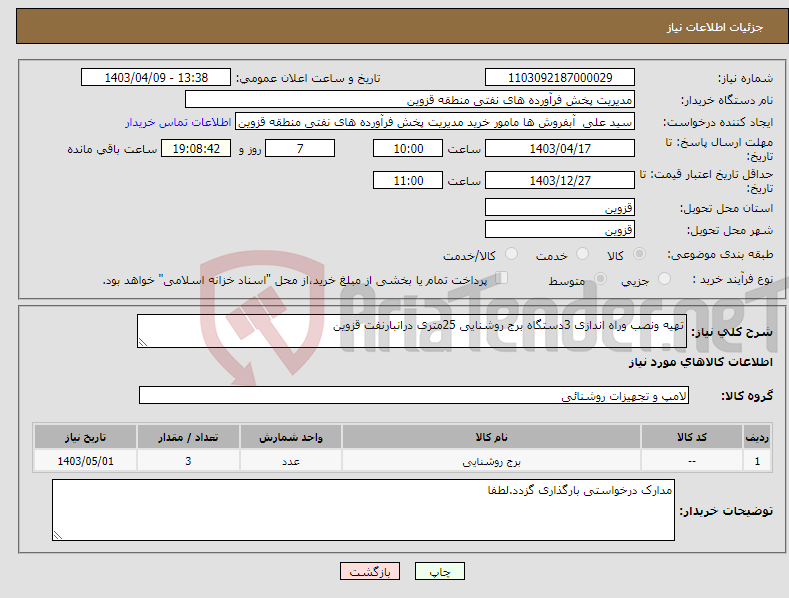Click the announcement date field 1403/04/09 - 13:38
This screenshot has height=598, width=789.
tap(156, 78)
